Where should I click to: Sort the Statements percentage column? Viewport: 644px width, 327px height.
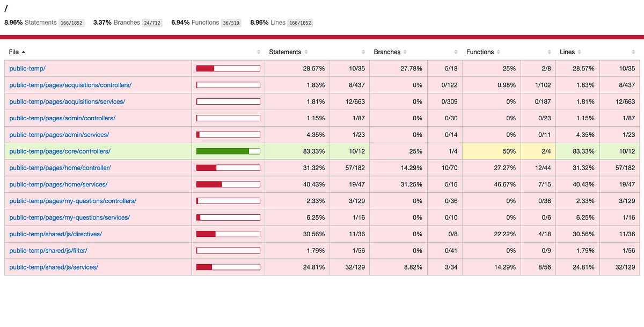(306, 52)
